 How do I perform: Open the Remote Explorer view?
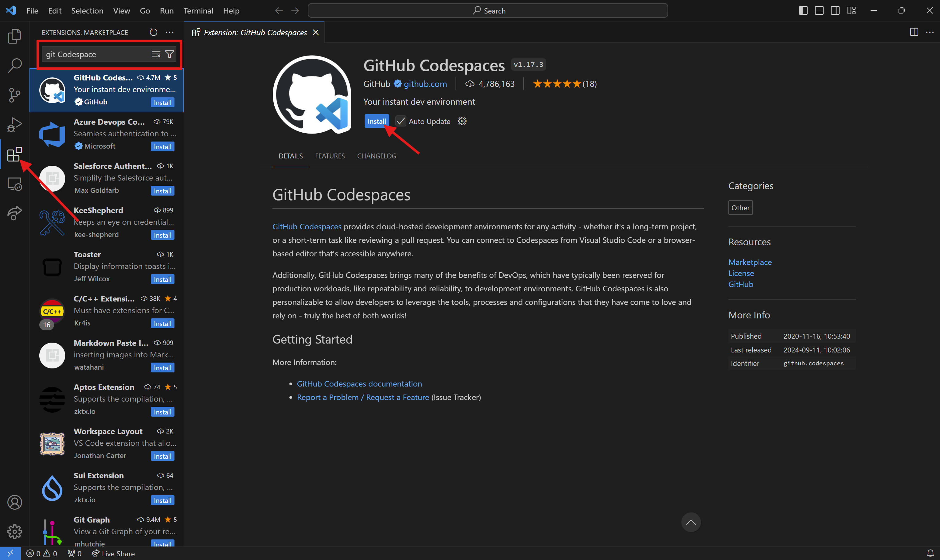(x=14, y=184)
